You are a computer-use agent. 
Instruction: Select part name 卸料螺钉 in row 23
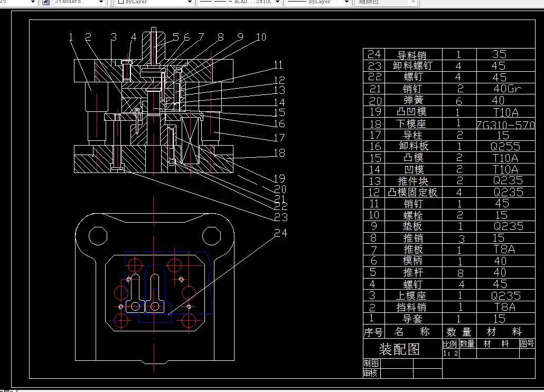412,66
